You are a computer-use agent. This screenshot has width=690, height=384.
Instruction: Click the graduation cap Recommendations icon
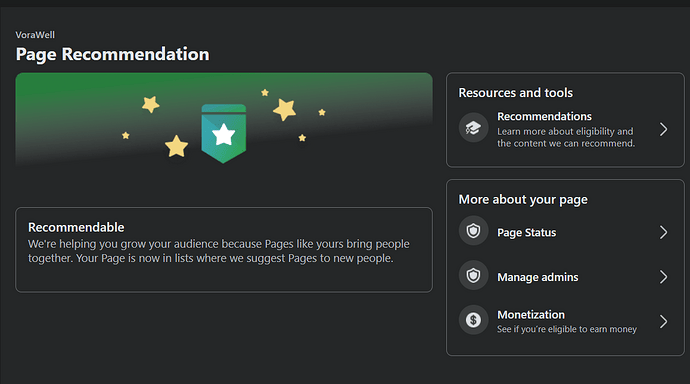[x=473, y=128]
